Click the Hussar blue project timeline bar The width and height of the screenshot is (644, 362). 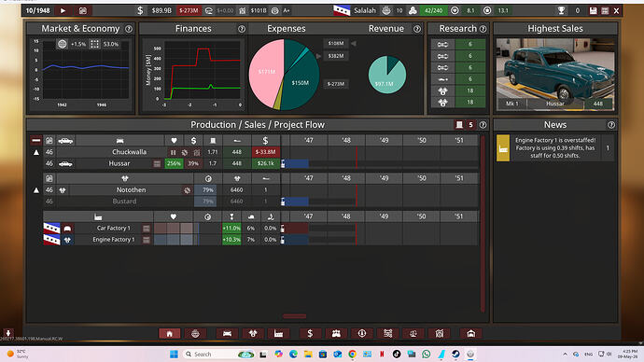[296, 164]
